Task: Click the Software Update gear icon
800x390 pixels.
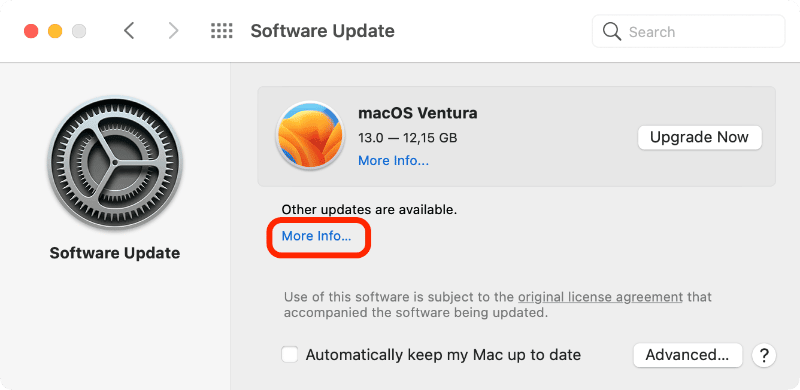Action: (115, 162)
